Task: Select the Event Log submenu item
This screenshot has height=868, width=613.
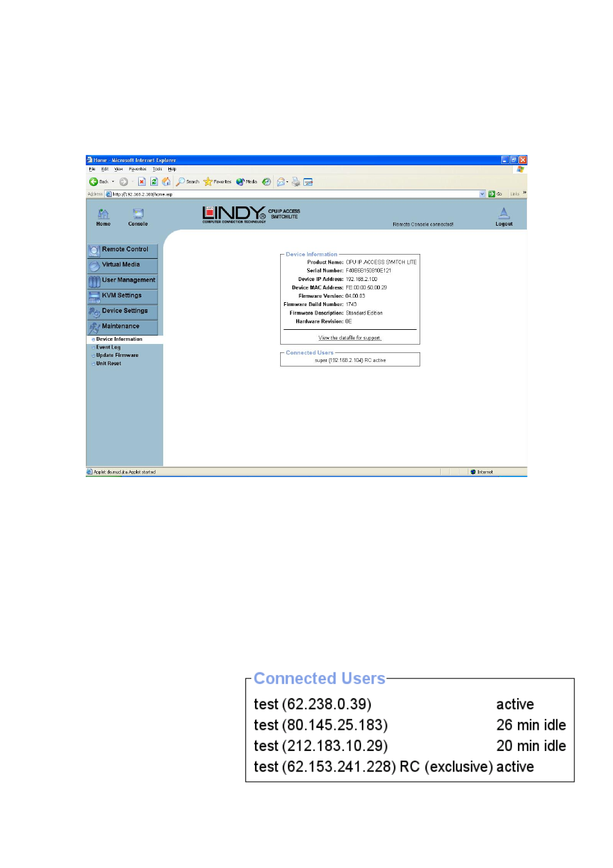Action: pyautogui.click(x=108, y=347)
